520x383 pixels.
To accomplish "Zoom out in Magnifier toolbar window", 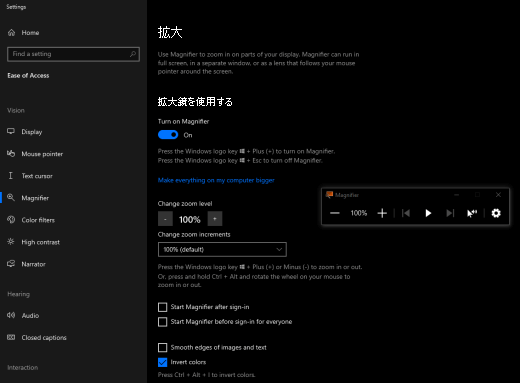I will pos(335,213).
